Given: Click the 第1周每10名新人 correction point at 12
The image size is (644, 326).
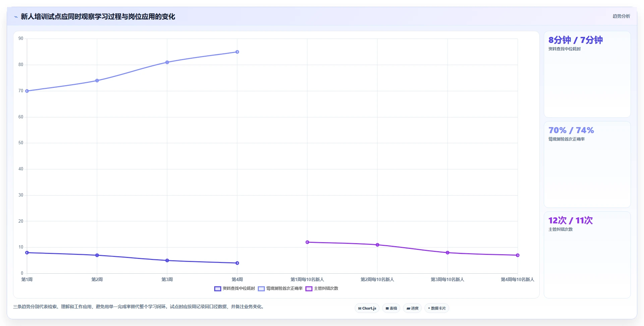Looking at the screenshot, I should (x=307, y=242).
